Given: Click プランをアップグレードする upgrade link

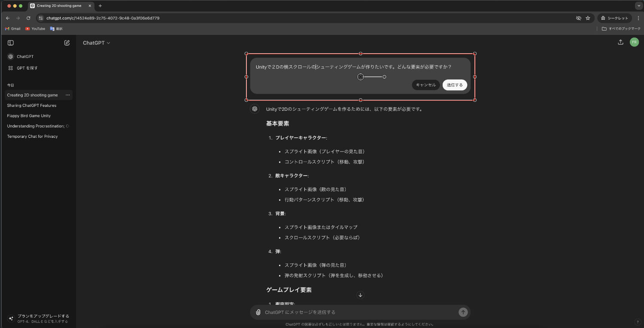Looking at the screenshot, I should click(x=43, y=316).
